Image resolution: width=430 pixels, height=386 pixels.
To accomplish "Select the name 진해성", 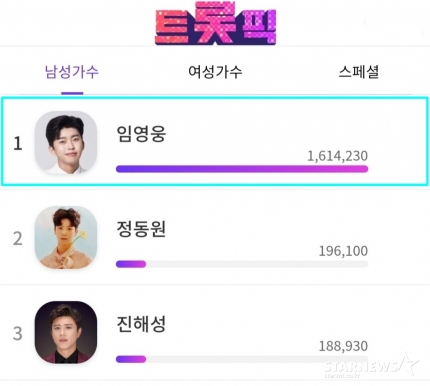I will click(141, 324).
